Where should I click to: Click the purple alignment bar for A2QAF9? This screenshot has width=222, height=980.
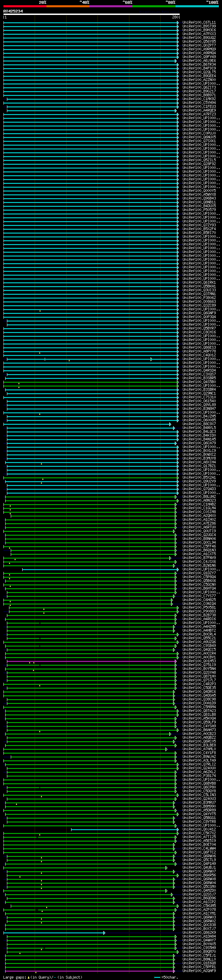point(90,971)
